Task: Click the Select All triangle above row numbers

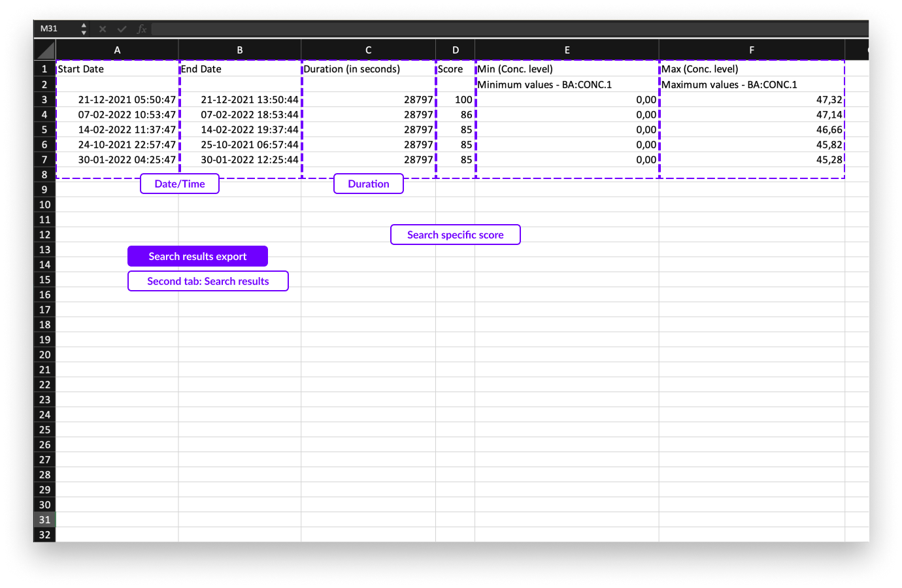Action: tap(44, 50)
